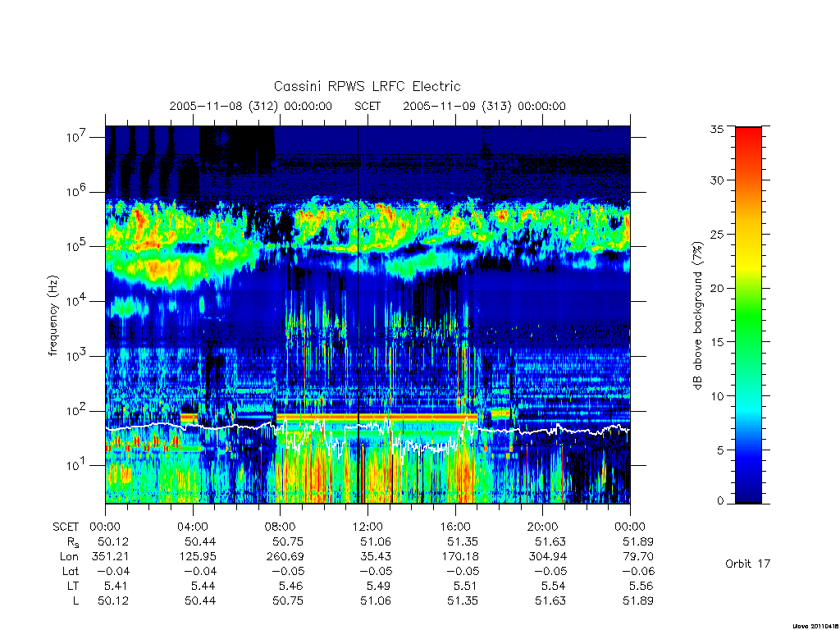840x630 pixels.
Task: Click the L value 51.89
Action: pos(637,600)
